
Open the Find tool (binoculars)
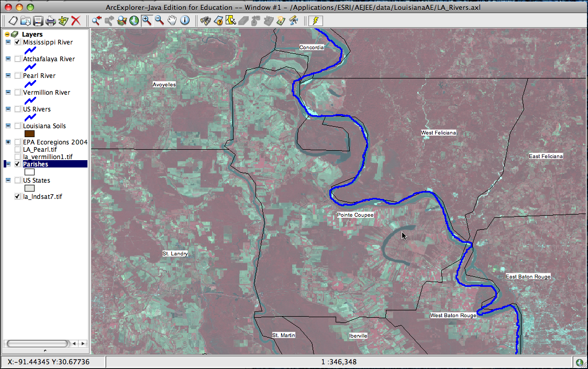pos(205,20)
